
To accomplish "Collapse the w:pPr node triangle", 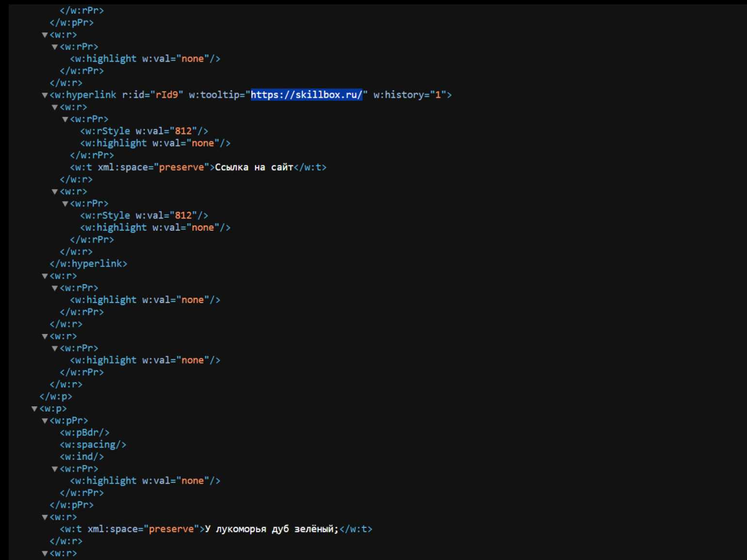I will click(45, 421).
